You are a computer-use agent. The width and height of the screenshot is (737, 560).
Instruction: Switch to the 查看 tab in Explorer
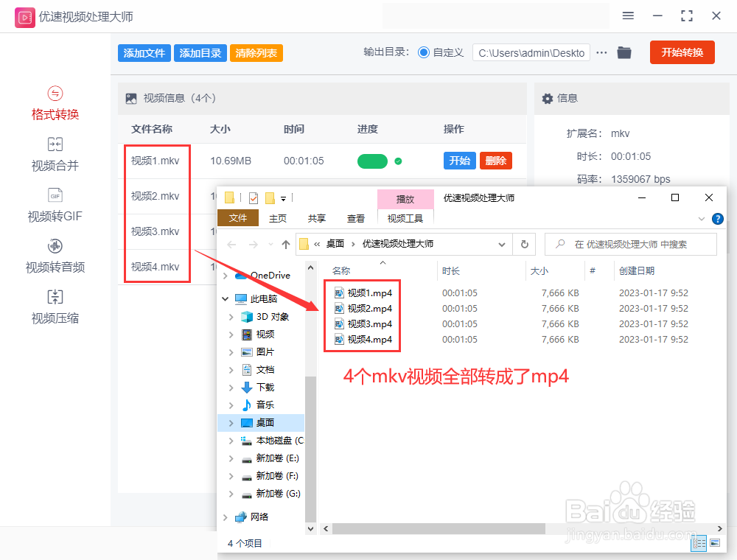pyautogui.click(x=356, y=218)
